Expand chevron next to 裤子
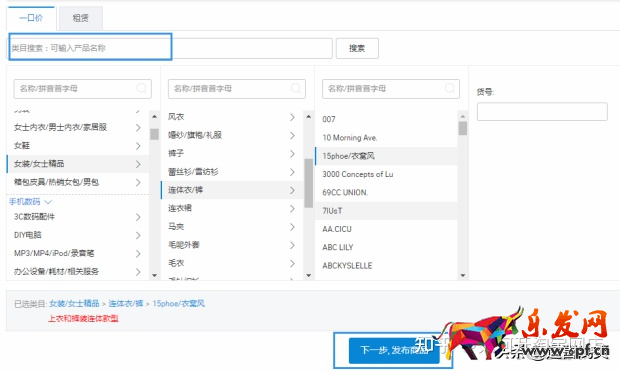The height and width of the screenshot is (371, 620). pos(292,153)
